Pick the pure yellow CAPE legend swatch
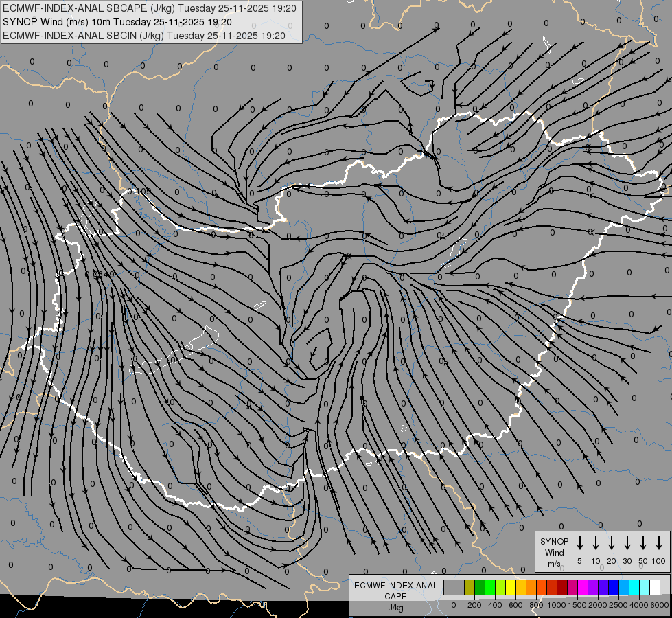672x618 pixels. [x=511, y=587]
